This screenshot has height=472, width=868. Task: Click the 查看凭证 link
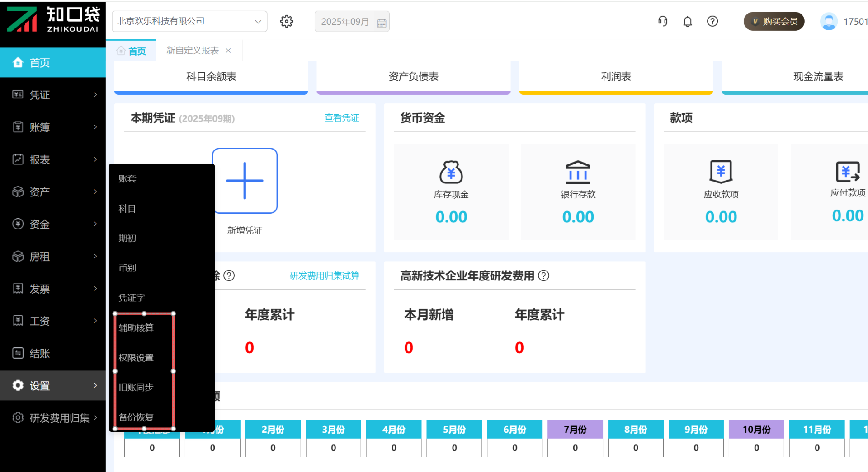[x=342, y=118]
